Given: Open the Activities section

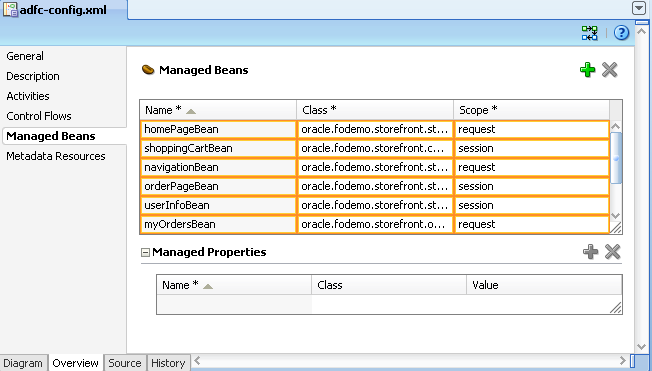Looking at the screenshot, I should (28, 96).
